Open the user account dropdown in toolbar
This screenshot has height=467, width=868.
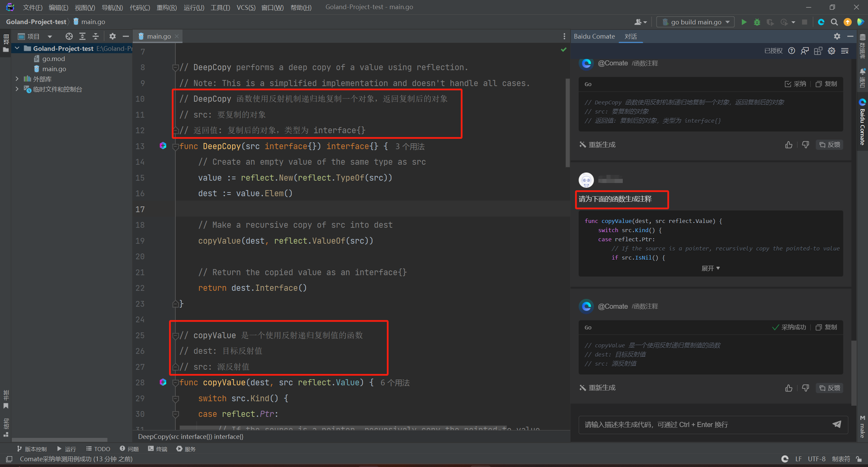point(640,22)
